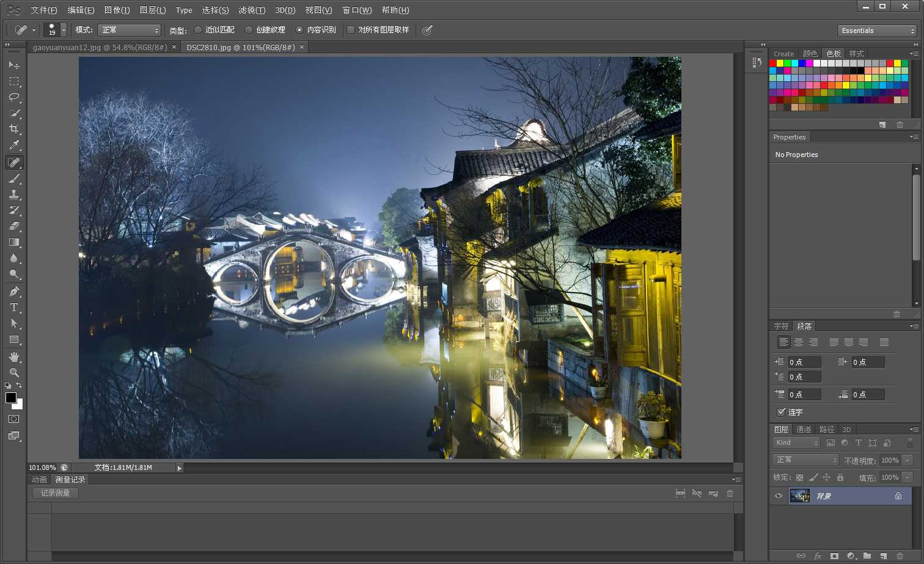Hide the 背景 layer with eye icon
The width and height of the screenshot is (924, 564).
click(x=778, y=496)
